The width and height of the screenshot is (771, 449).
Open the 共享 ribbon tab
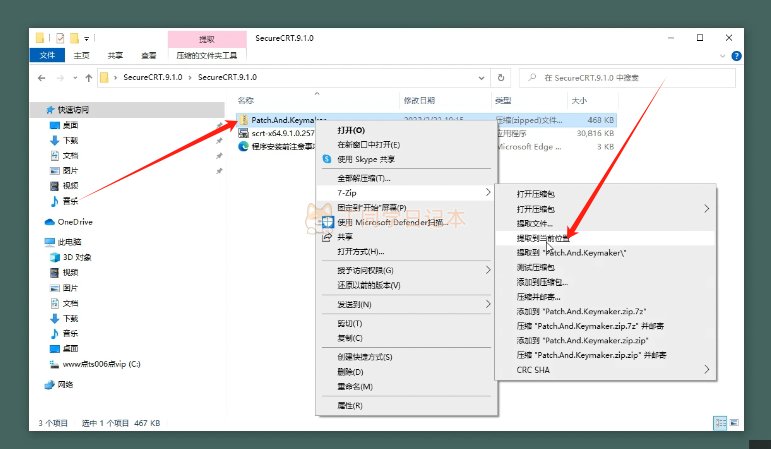115,55
